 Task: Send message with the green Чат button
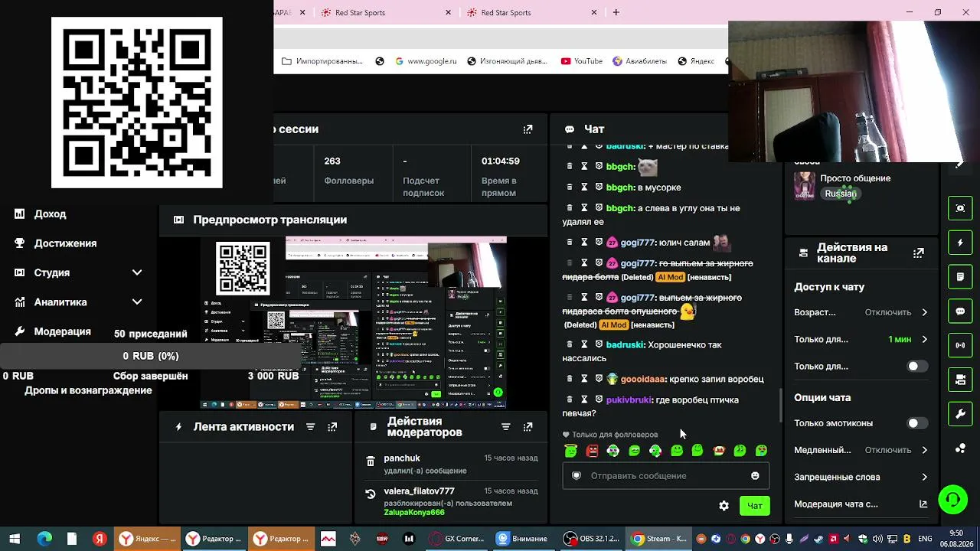coord(754,506)
